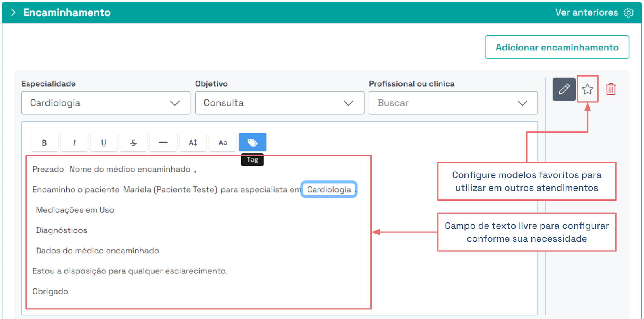Collapse the Encaminhamento section

(13, 12)
